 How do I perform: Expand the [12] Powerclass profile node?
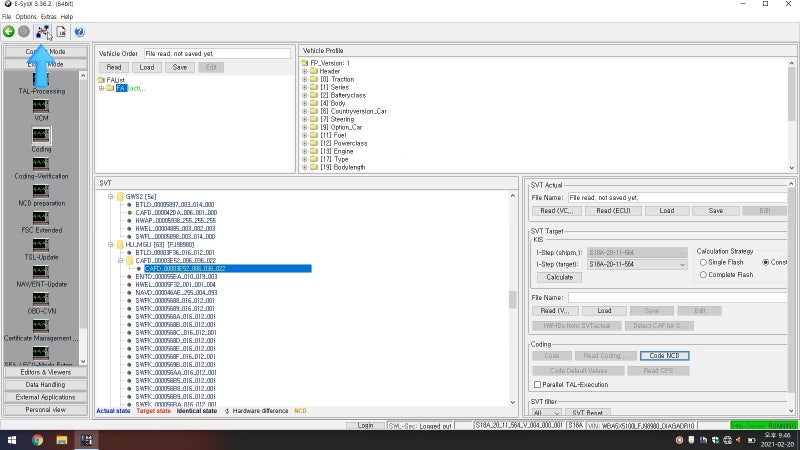305,143
